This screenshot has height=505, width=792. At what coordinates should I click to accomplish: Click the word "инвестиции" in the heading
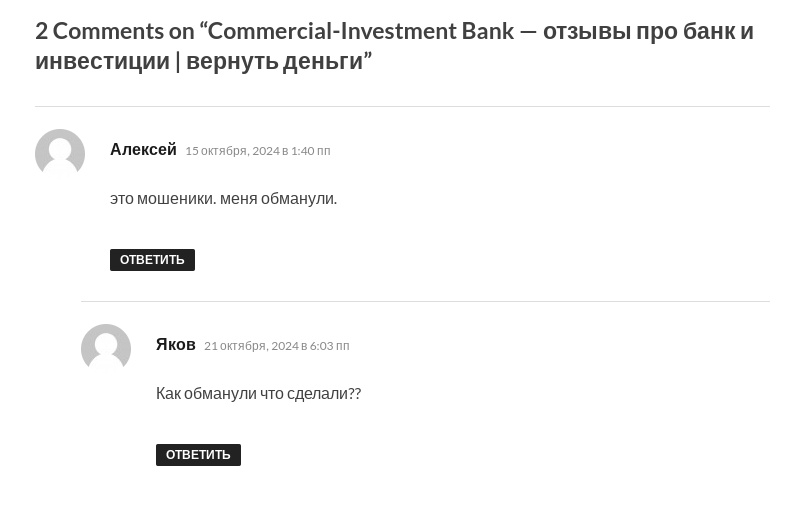click(x=102, y=60)
